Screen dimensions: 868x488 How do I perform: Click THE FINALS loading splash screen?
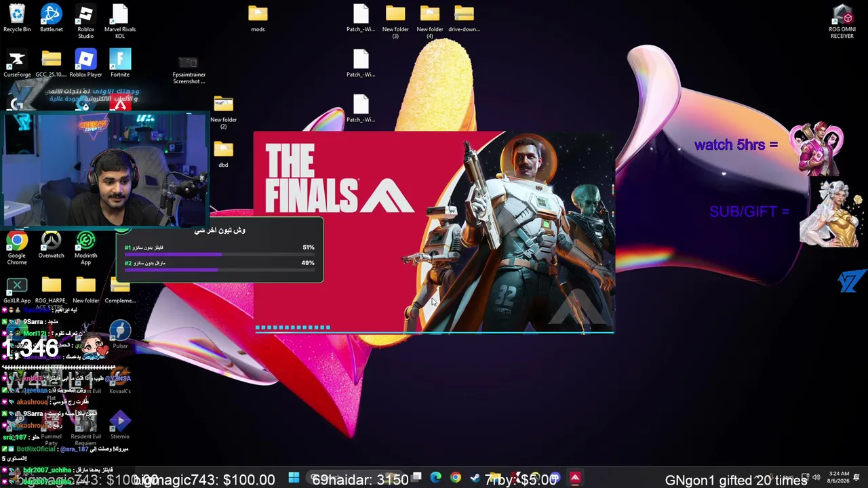click(434, 232)
